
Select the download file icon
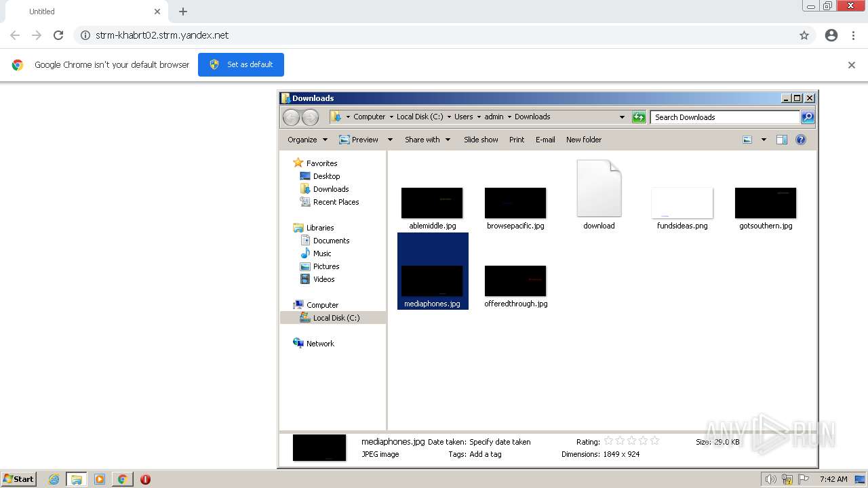(x=599, y=188)
